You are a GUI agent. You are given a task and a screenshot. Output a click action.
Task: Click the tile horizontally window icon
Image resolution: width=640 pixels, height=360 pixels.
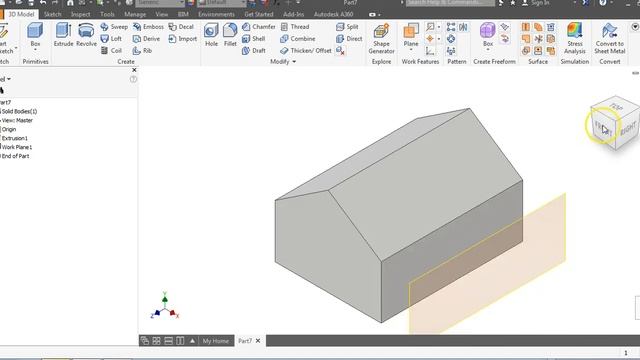pos(168,340)
